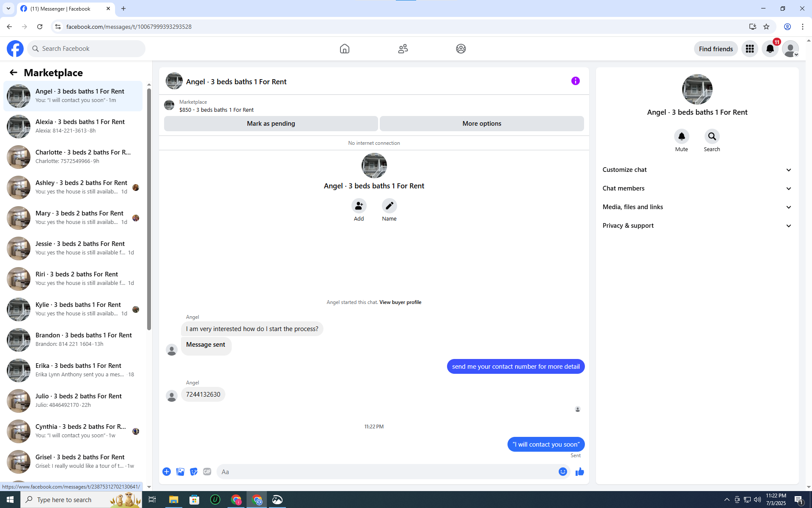This screenshot has width=812, height=508.
Task: Open the Friends tab in top navigation
Action: (403, 49)
